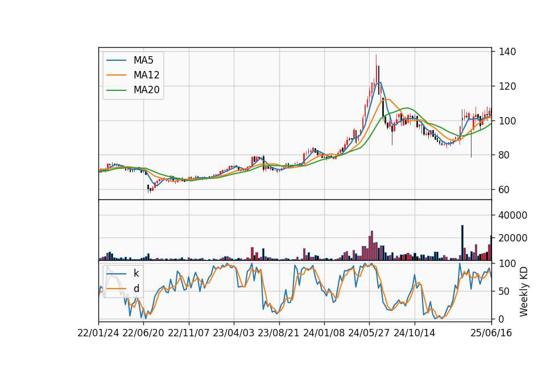This screenshot has width=546, height=392.
Task: Click the MA12 legend label
Action: (146, 75)
